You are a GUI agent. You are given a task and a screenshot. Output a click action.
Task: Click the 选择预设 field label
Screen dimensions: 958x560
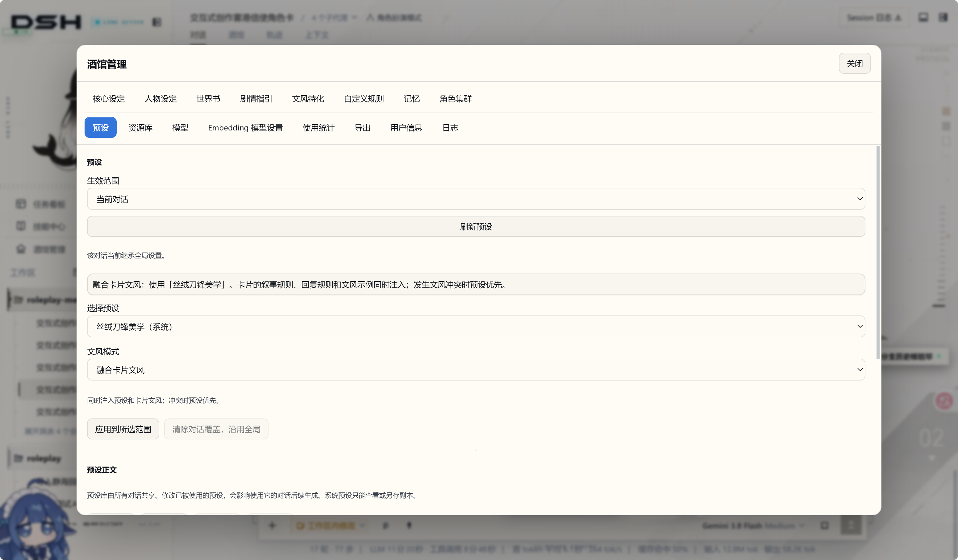103,308
